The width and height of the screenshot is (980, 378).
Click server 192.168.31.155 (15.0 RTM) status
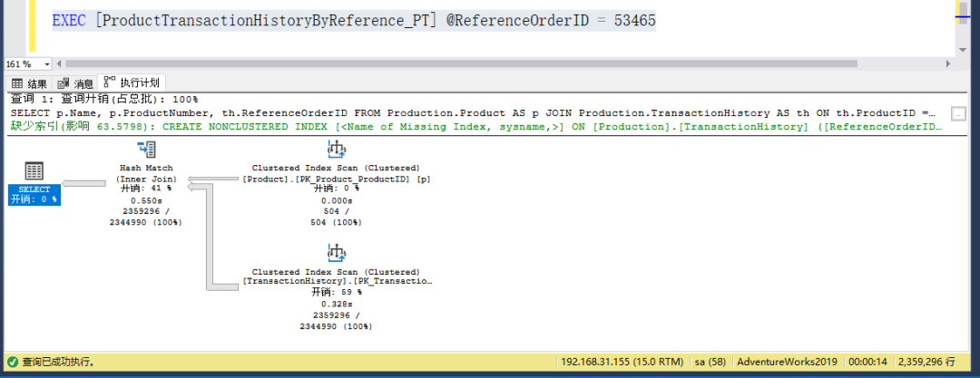622,362
